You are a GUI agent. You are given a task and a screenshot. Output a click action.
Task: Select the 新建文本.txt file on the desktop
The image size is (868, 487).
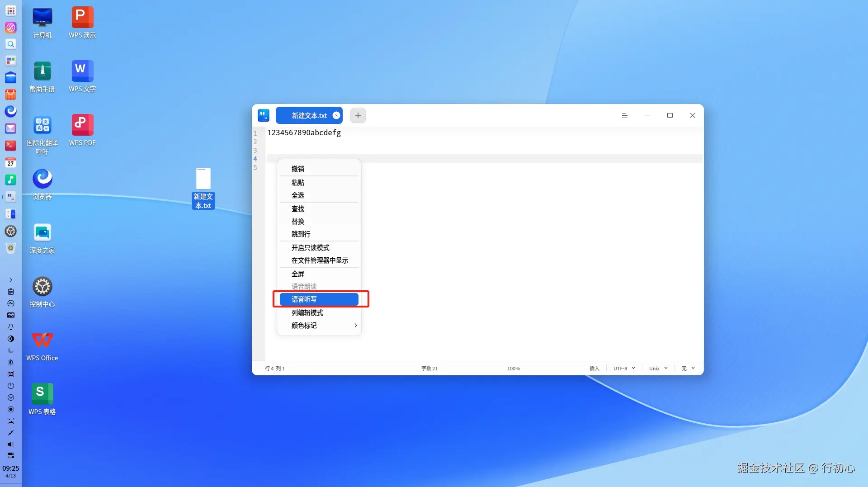click(203, 189)
